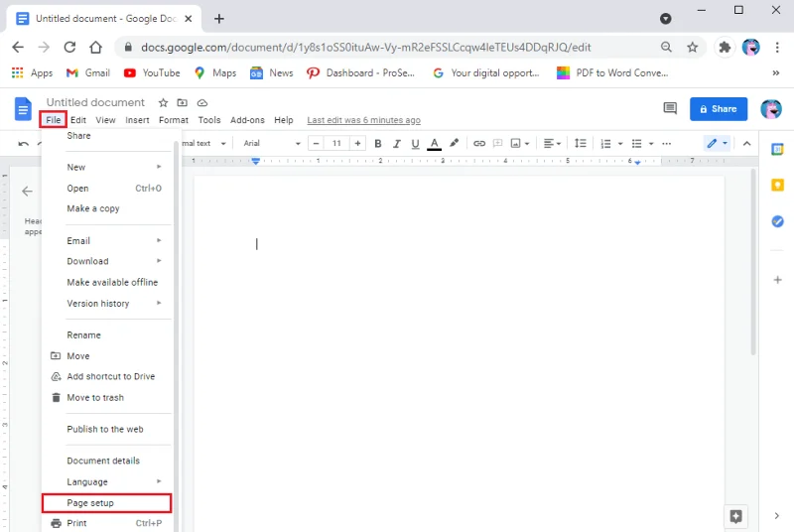794x532 pixels.
Task: Apply bold formatting
Action: point(378,144)
